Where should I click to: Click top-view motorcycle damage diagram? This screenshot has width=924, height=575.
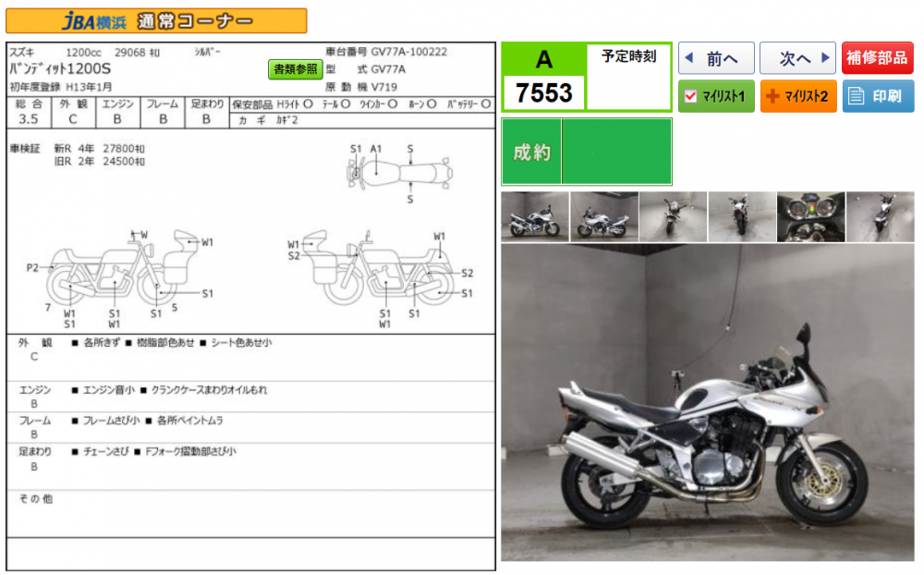(x=399, y=174)
